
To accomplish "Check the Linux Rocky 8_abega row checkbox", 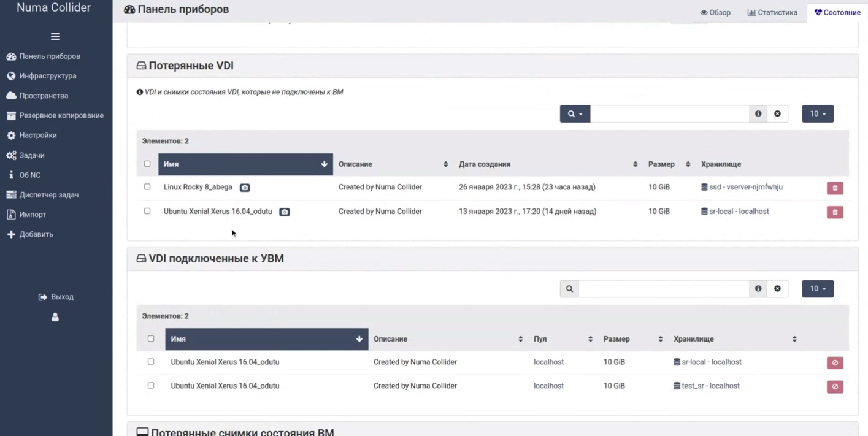I will (x=147, y=186).
